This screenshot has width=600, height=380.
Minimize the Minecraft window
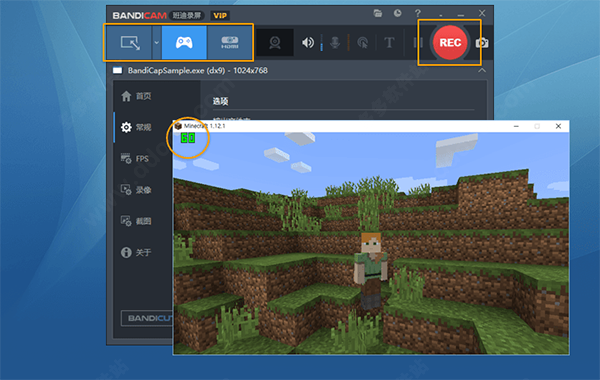(x=516, y=126)
